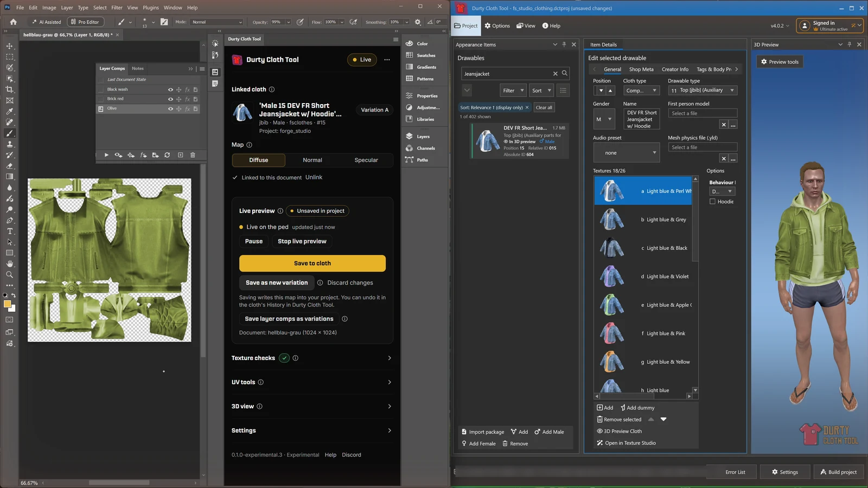This screenshot has width=868, height=488.
Task: Click search magnifier in Drawables search box
Action: point(565,73)
